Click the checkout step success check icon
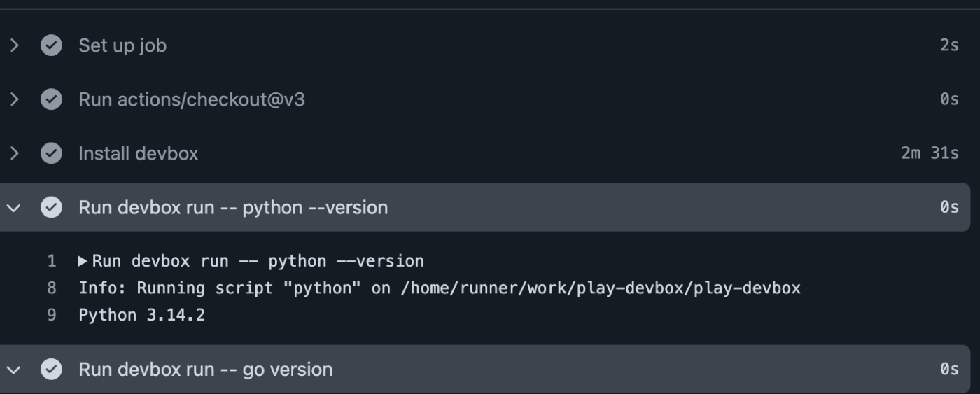This screenshot has height=394, width=980. (x=51, y=99)
